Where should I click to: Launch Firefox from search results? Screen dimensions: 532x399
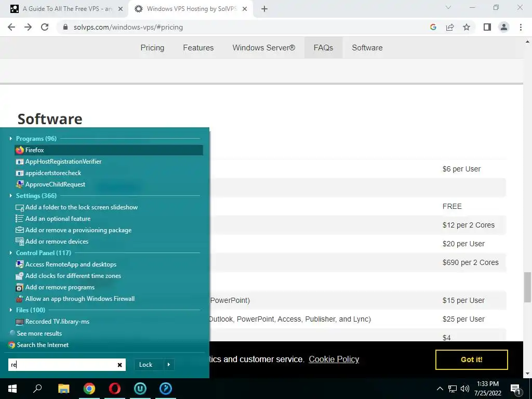[109, 150]
